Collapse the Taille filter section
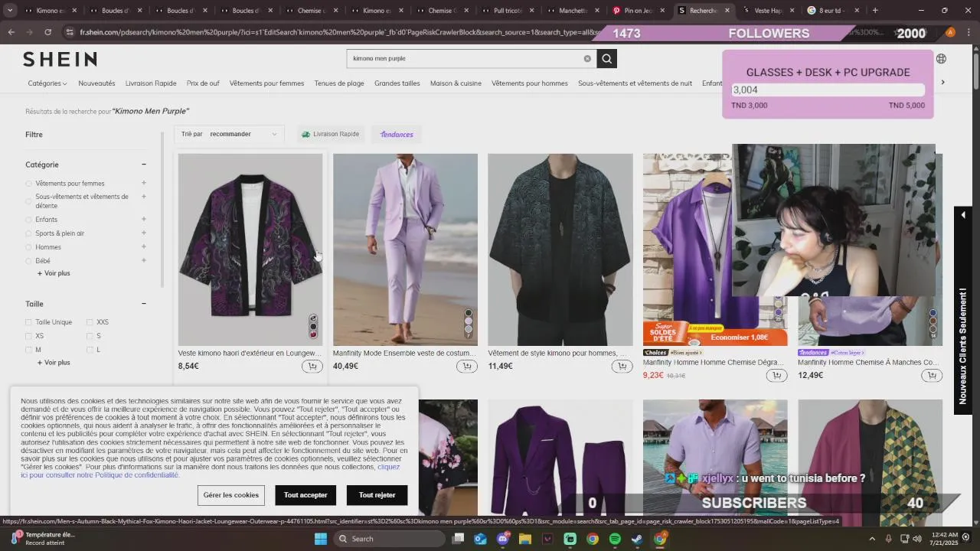Viewport: 980px width, 551px height. (143, 304)
